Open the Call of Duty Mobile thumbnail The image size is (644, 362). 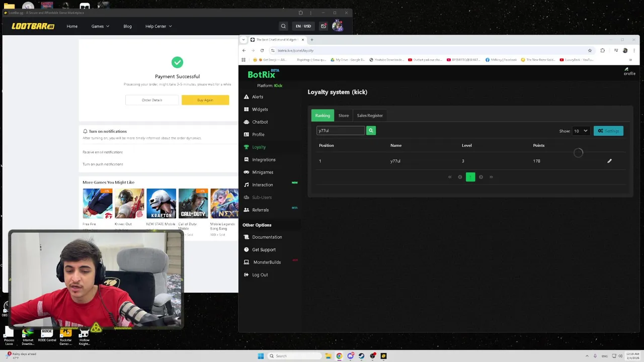click(193, 204)
